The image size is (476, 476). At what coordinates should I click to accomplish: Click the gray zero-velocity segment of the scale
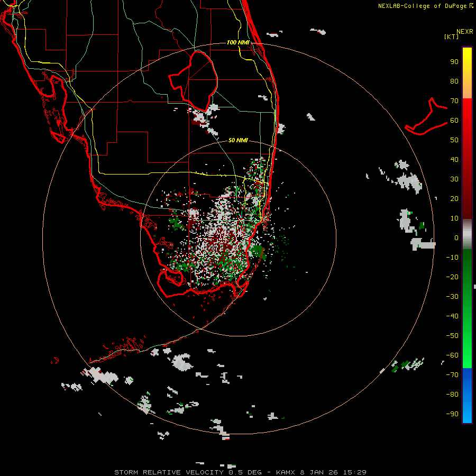[467, 234]
